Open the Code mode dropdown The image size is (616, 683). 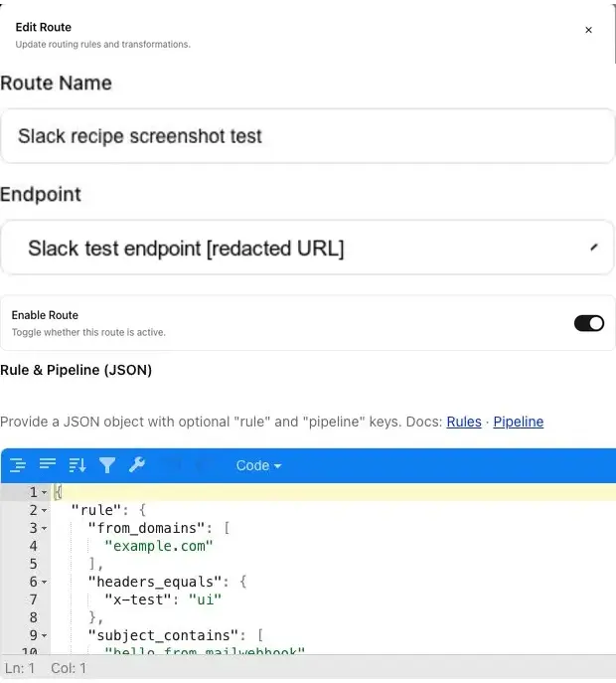(x=258, y=465)
